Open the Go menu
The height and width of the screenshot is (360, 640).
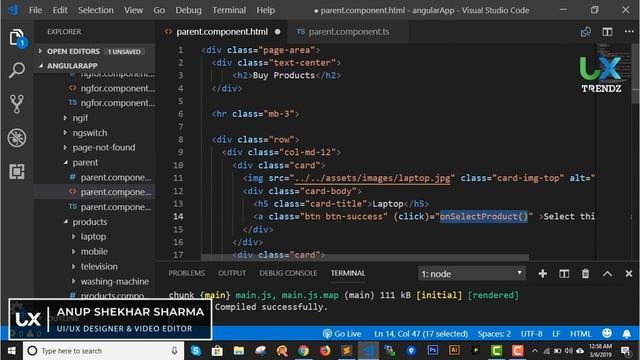tap(159, 10)
